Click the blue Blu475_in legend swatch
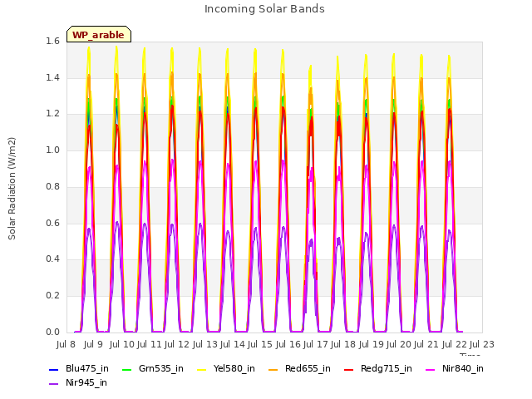532x399 pixels. [x=54, y=369]
